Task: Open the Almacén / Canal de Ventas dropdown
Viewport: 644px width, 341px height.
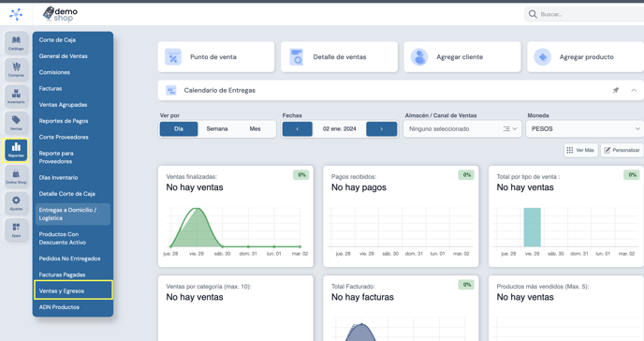Action: [462, 129]
